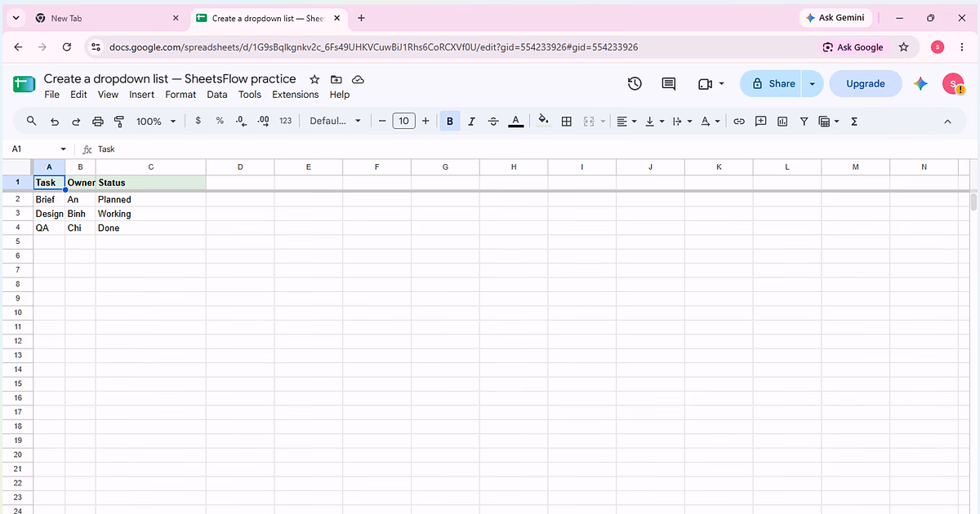Open vertical align dropdown

pos(654,121)
